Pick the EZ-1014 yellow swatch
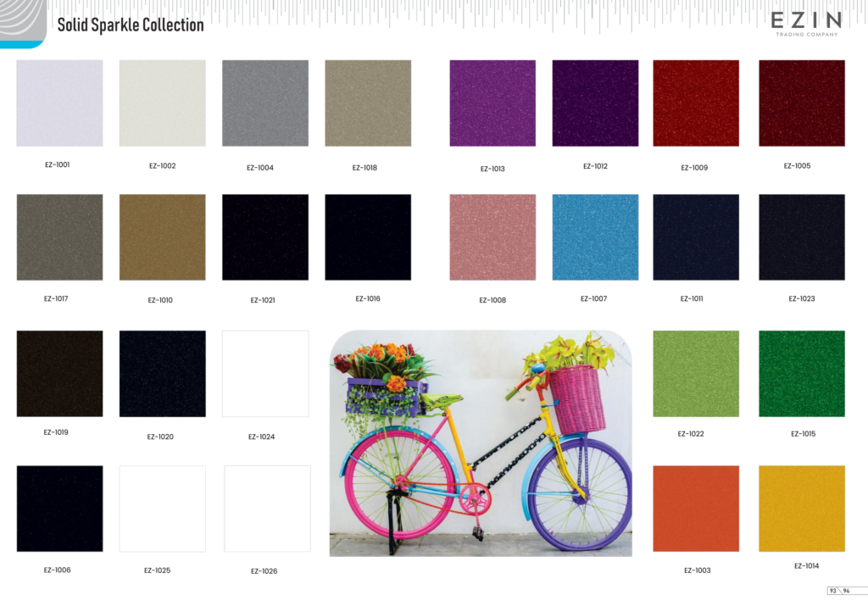 tap(802, 509)
